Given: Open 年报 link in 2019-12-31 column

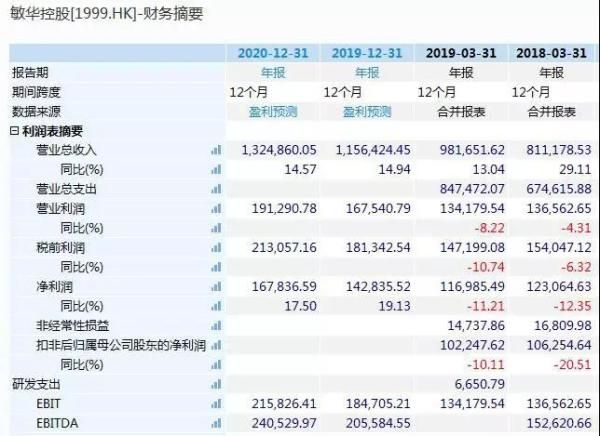Looking at the screenshot, I should 367,73.
